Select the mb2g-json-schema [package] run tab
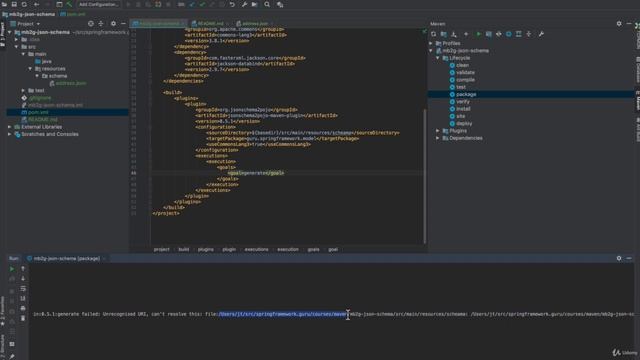This screenshot has height=360, width=640. [67, 258]
